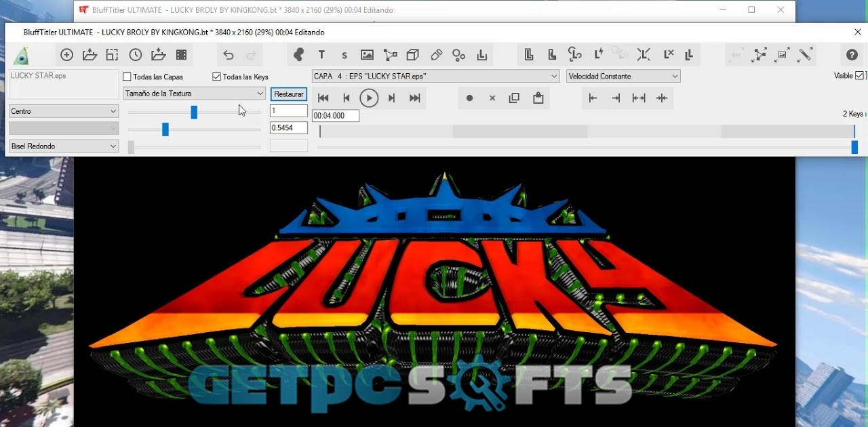The image size is (868, 427).
Task: Click the small x delete key icon
Action: (492, 98)
